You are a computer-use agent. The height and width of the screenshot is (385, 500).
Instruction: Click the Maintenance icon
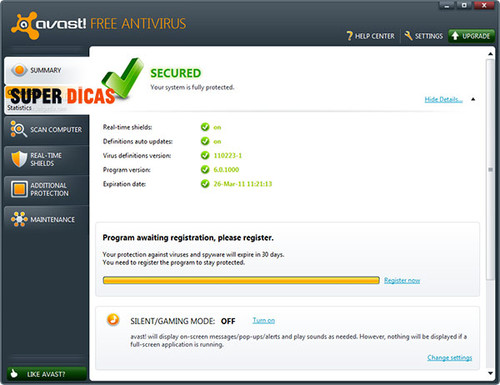click(19, 219)
